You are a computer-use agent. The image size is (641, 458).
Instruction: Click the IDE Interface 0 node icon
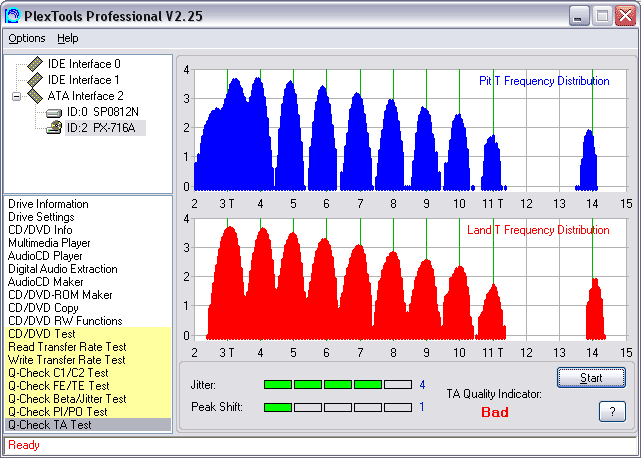click(x=35, y=64)
